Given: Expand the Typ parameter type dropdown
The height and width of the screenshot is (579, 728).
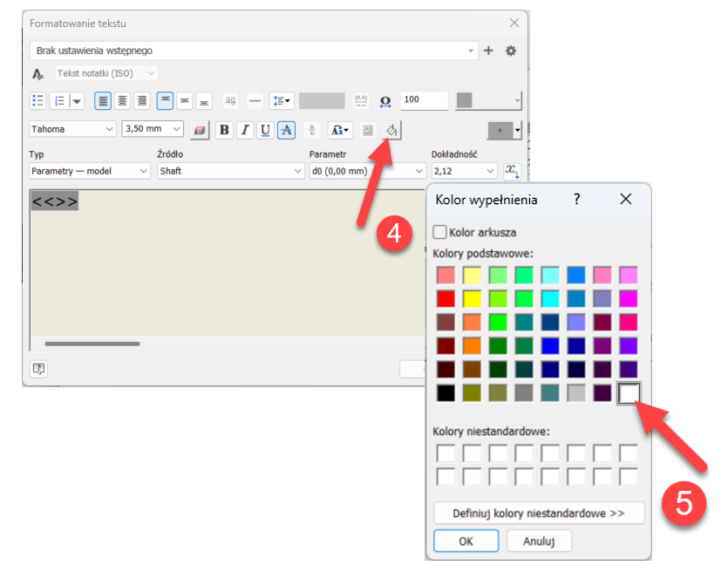Looking at the screenshot, I should pyautogui.click(x=90, y=171).
